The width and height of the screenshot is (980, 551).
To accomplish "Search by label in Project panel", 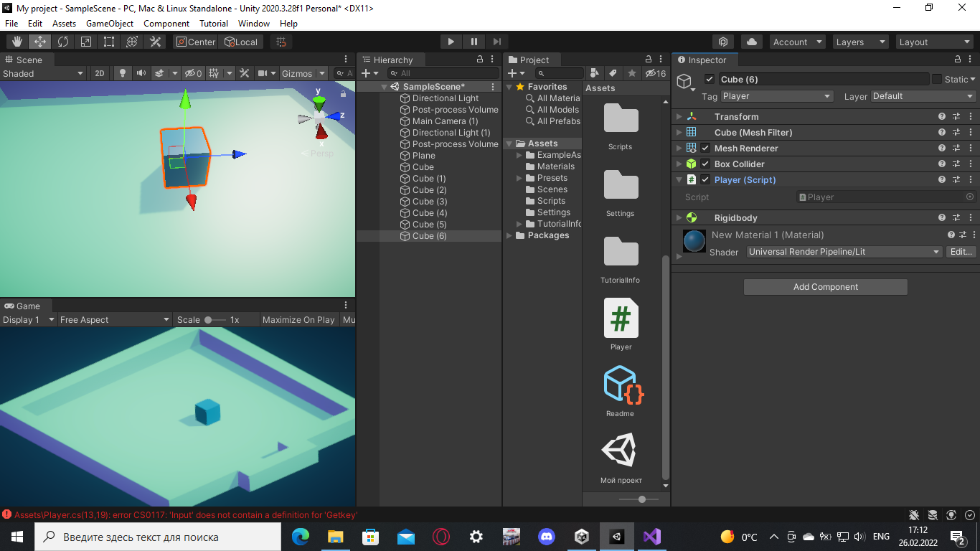I will pyautogui.click(x=613, y=73).
